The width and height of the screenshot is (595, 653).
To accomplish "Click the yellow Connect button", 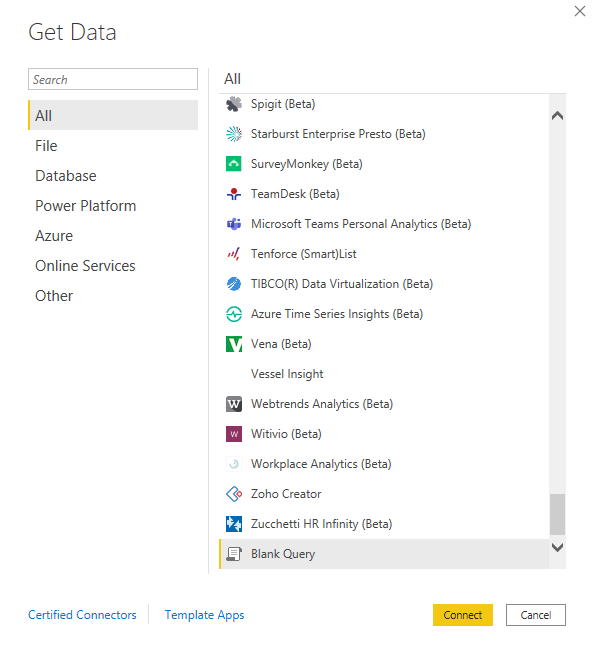I will [463, 615].
